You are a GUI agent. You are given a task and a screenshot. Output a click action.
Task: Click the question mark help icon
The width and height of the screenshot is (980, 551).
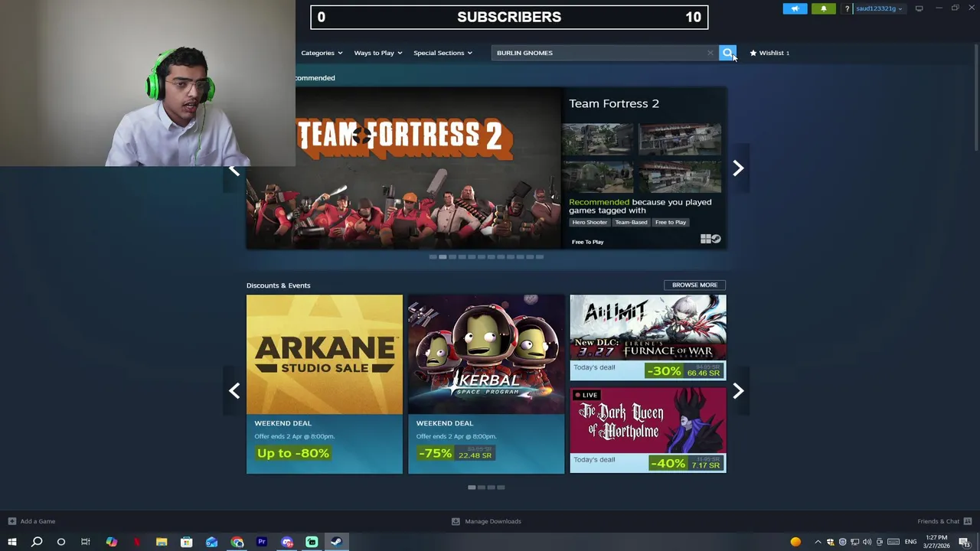click(847, 8)
